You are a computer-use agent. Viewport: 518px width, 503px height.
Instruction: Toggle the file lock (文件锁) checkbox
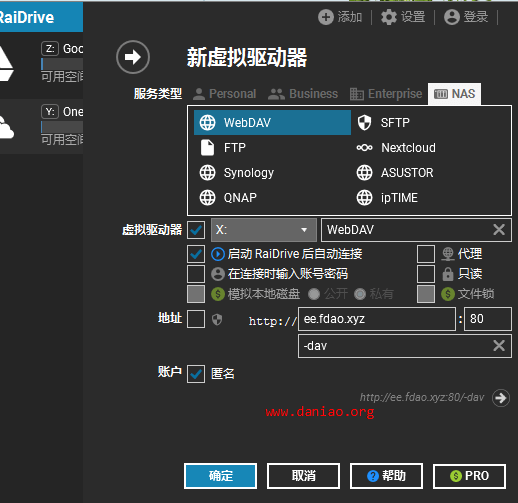(x=426, y=294)
